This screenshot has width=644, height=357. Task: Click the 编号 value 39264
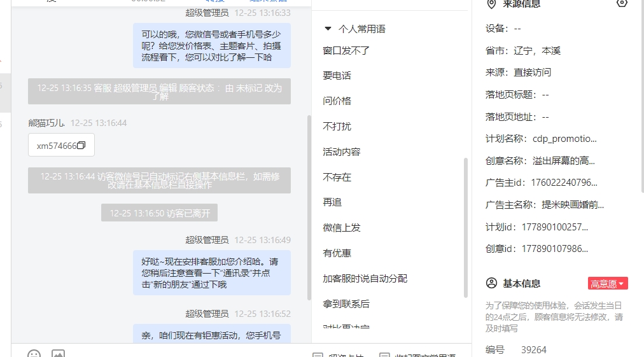pyautogui.click(x=533, y=350)
